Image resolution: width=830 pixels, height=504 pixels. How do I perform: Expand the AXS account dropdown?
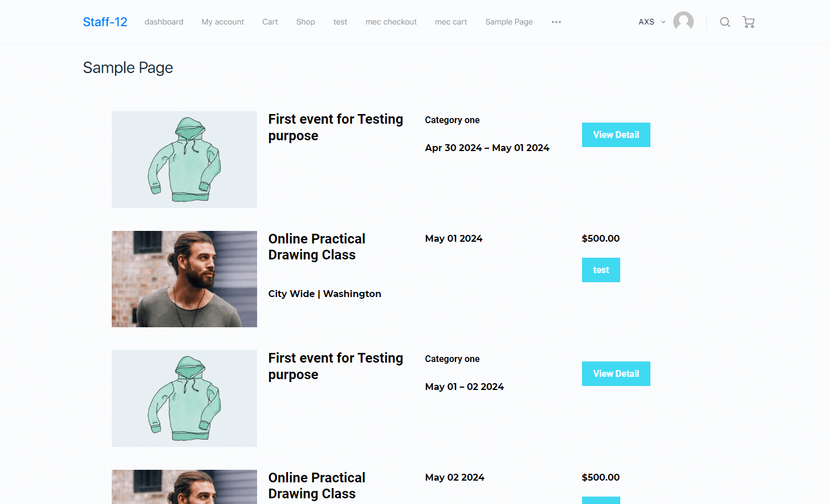click(x=652, y=22)
